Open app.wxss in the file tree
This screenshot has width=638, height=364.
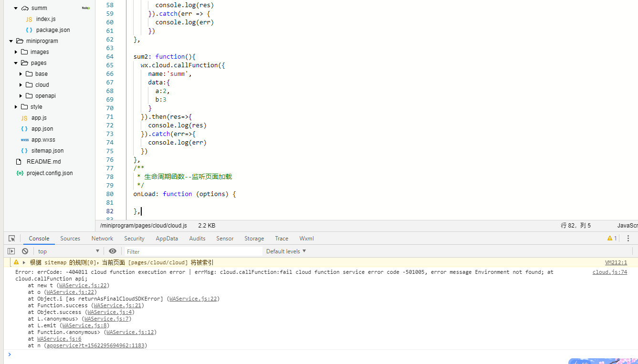(x=43, y=140)
